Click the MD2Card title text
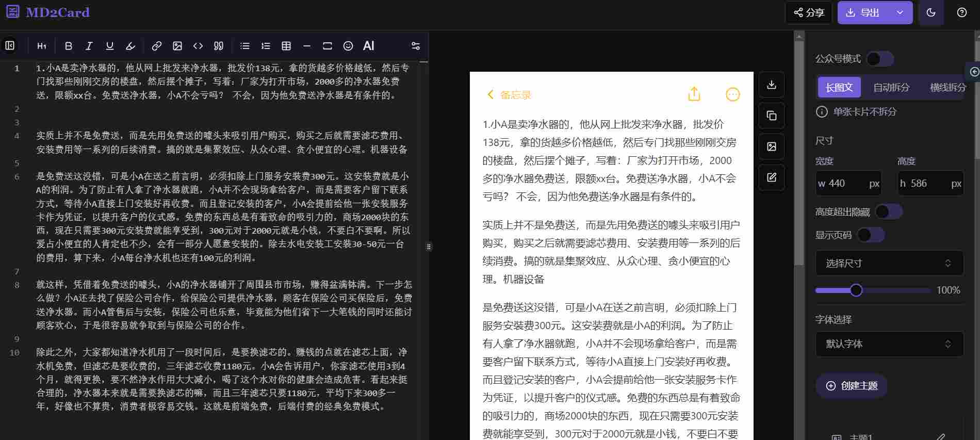Screen dimensions: 980x440 (58, 12)
